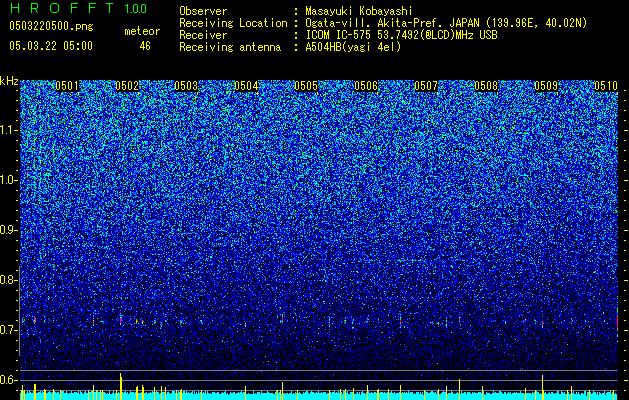Click the version number 1.0.0
This screenshot has width=629, height=400.
[x=136, y=9]
